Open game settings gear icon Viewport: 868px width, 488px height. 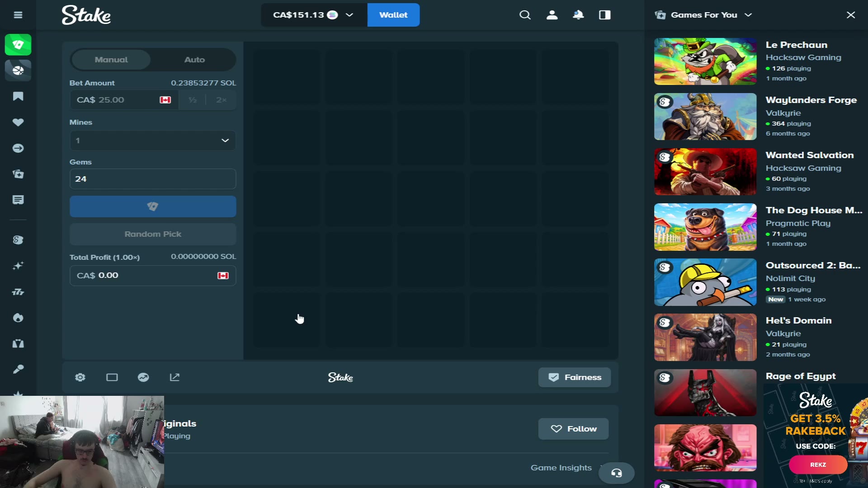[x=80, y=377]
